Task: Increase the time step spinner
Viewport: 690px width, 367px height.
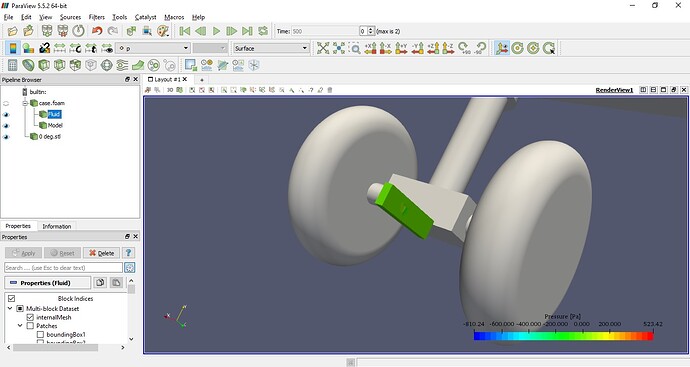Action: (371, 29)
